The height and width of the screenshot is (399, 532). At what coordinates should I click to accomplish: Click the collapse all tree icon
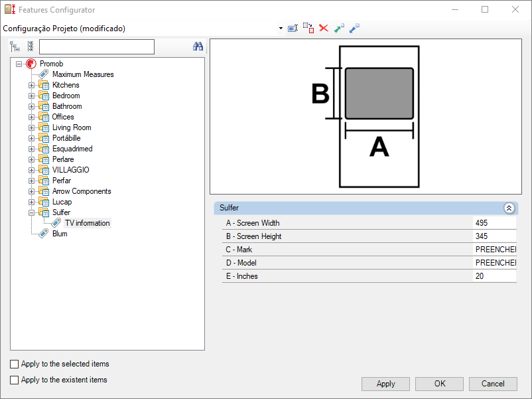[x=31, y=46]
